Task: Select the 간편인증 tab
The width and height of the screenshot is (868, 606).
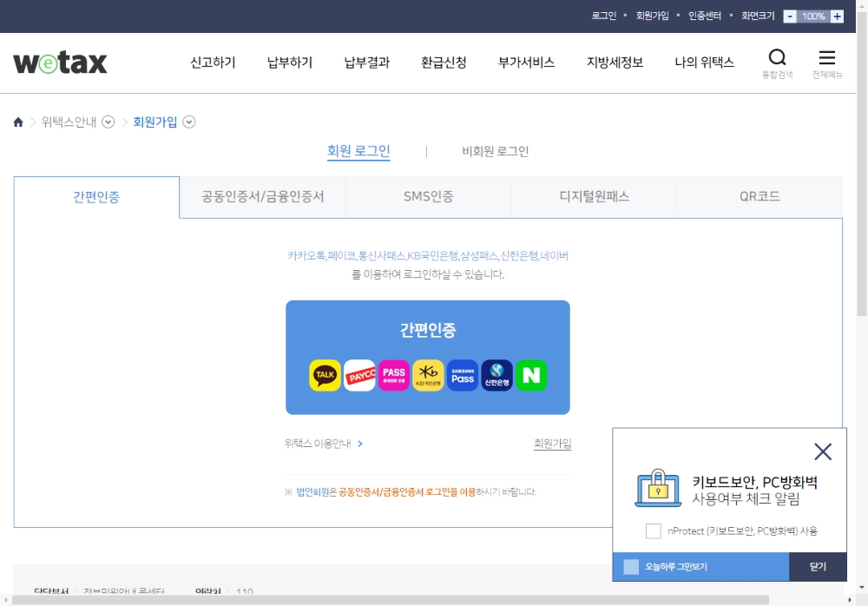Action: [96, 197]
